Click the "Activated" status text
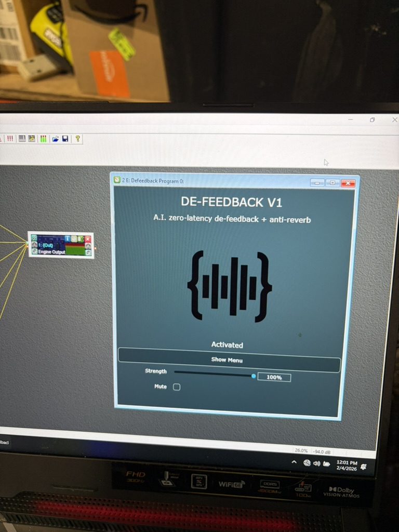The height and width of the screenshot is (532, 399). pos(227,345)
